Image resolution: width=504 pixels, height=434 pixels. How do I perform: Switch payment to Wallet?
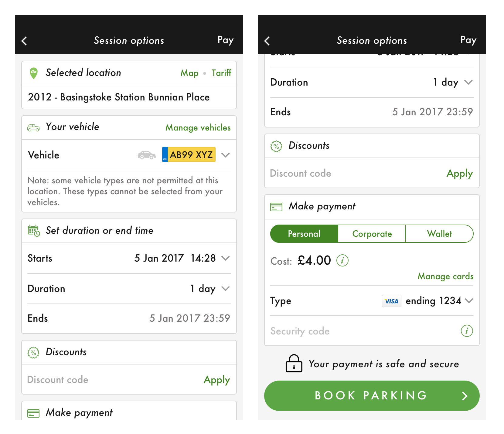tap(439, 234)
